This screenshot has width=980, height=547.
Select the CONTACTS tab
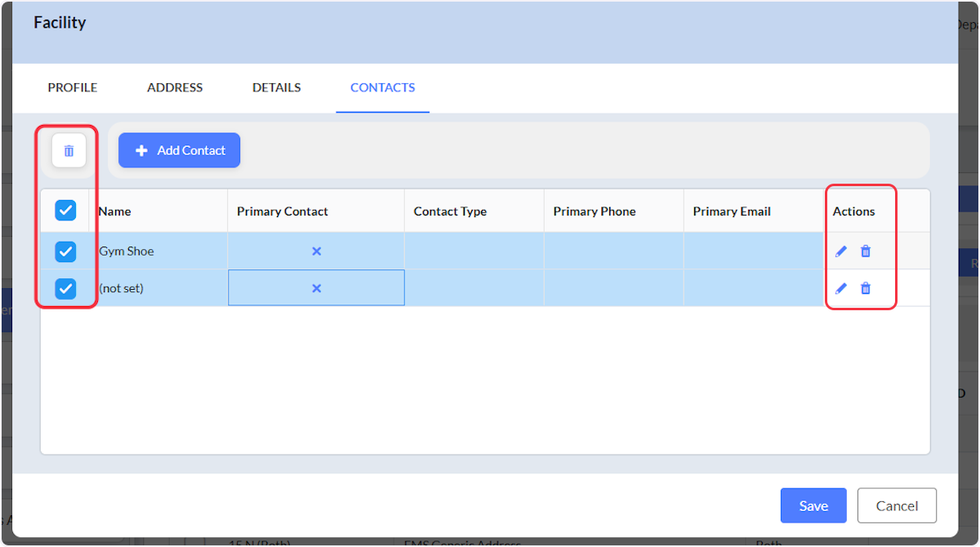382,87
